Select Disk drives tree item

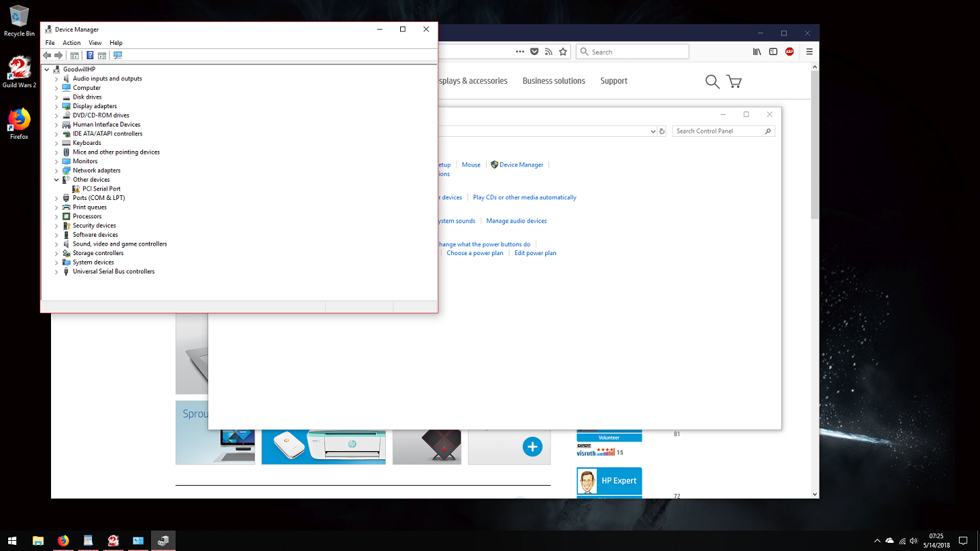coord(87,97)
